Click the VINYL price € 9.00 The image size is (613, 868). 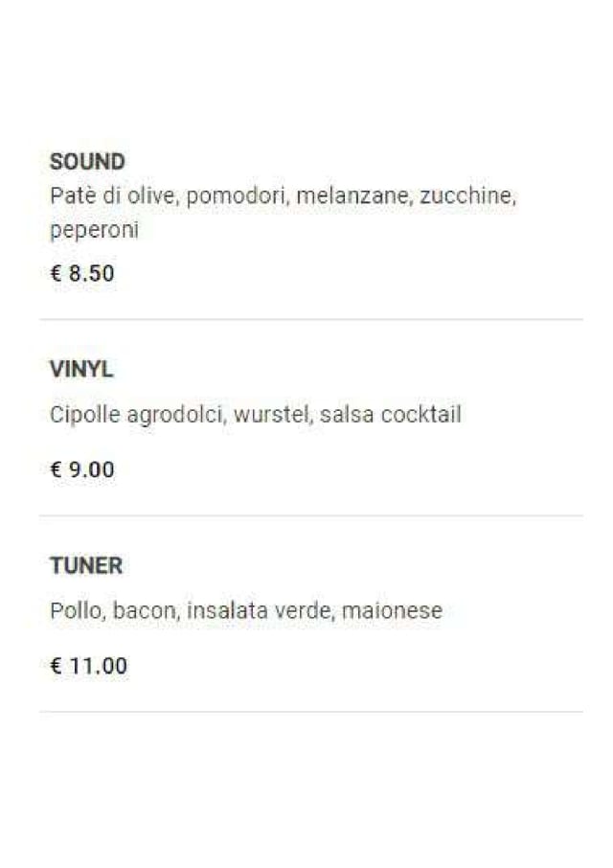(x=82, y=469)
